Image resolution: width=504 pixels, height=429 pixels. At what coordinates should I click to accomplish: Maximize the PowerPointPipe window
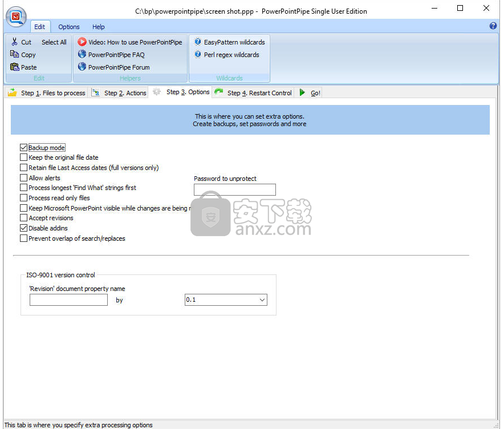(460, 8)
